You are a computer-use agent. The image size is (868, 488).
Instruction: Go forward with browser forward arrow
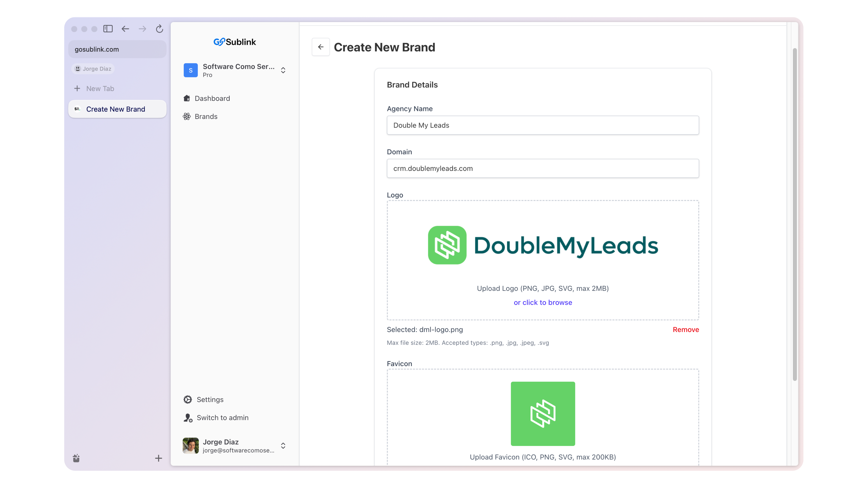coord(142,29)
